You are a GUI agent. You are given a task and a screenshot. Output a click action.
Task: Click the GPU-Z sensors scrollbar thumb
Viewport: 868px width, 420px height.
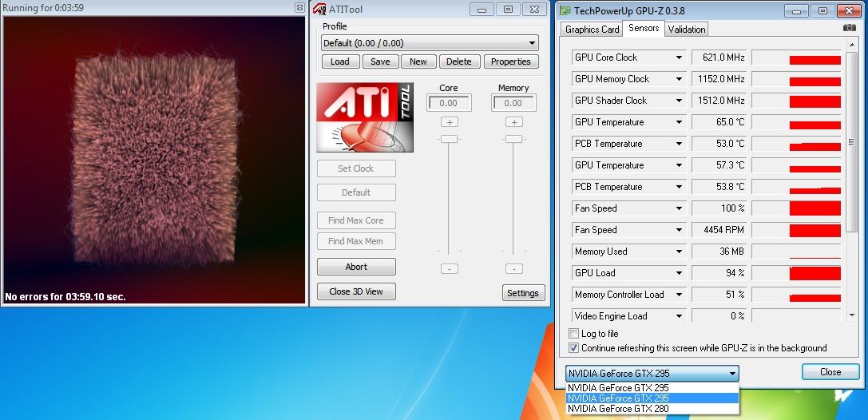point(852,141)
